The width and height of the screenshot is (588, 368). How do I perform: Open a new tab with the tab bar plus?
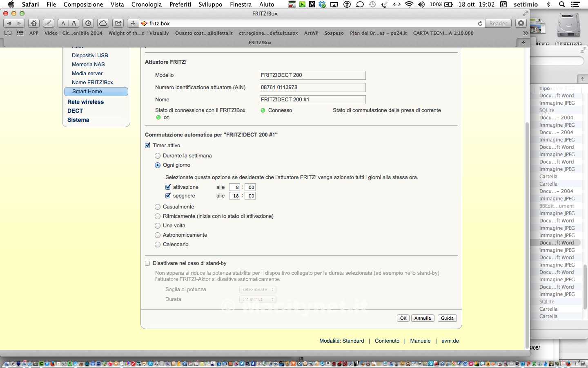click(523, 42)
